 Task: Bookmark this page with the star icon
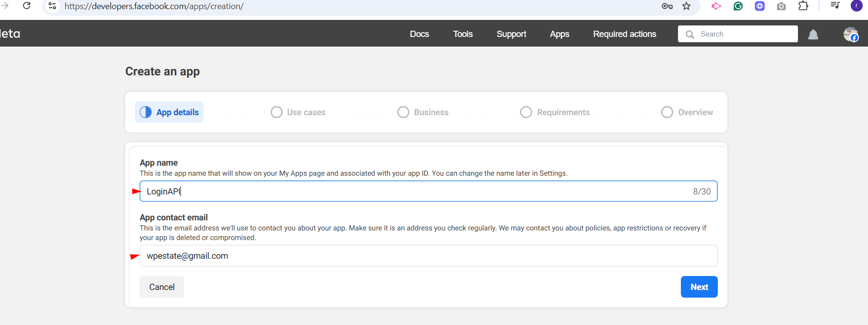[x=686, y=6]
